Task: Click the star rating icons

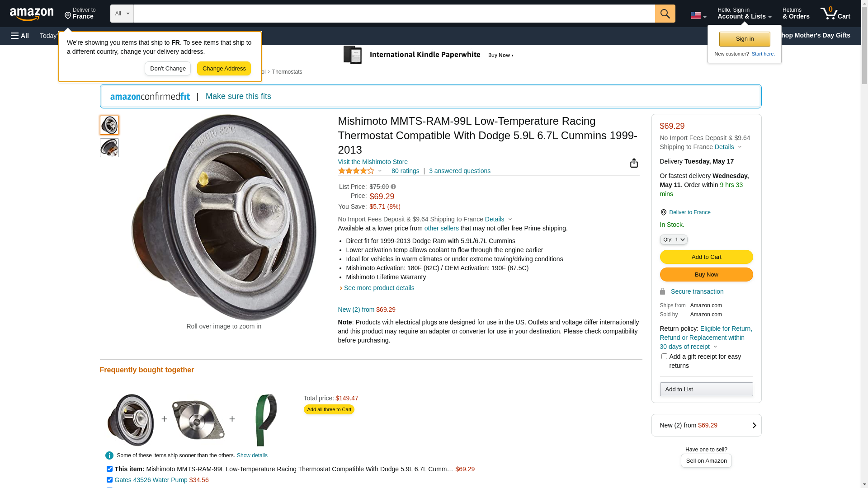Action: [x=356, y=171]
